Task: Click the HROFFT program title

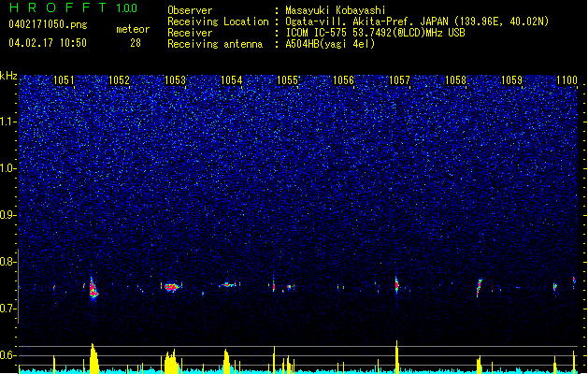Action: (x=58, y=7)
